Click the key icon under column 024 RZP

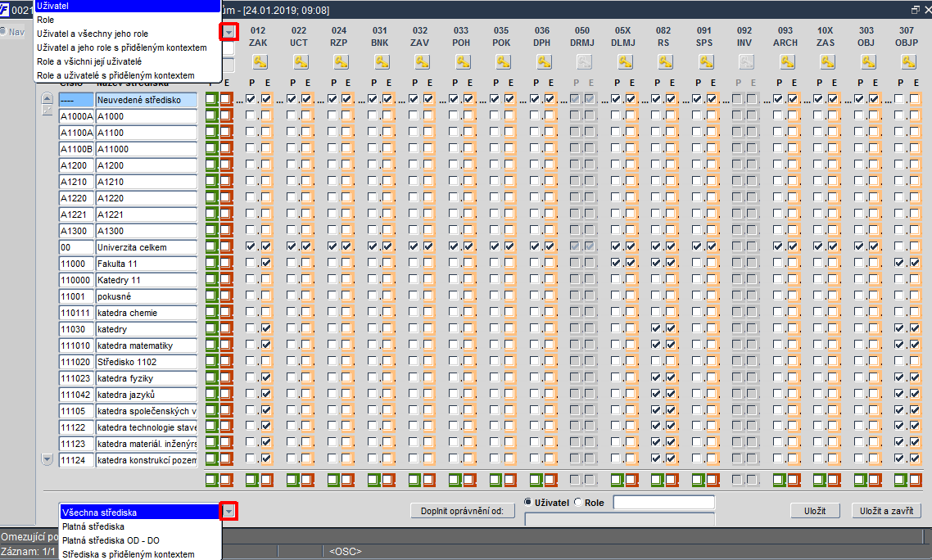[341, 62]
